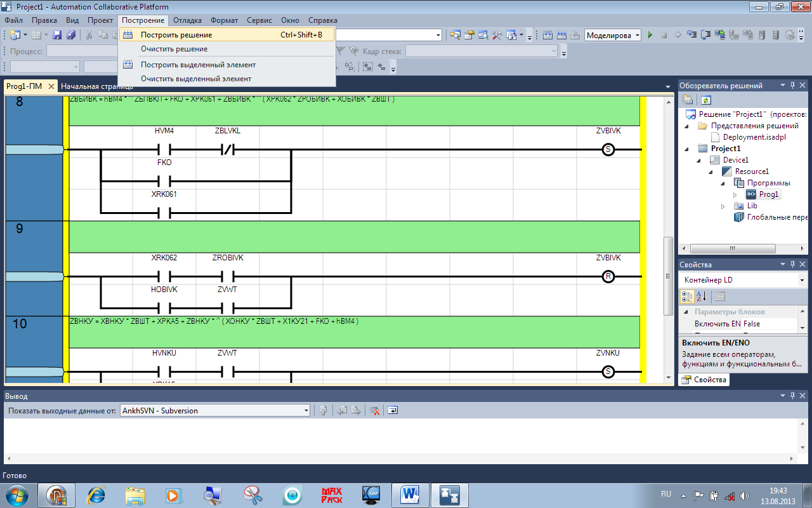Click the Toolbox crossed-tools toolbar icon

point(497,35)
